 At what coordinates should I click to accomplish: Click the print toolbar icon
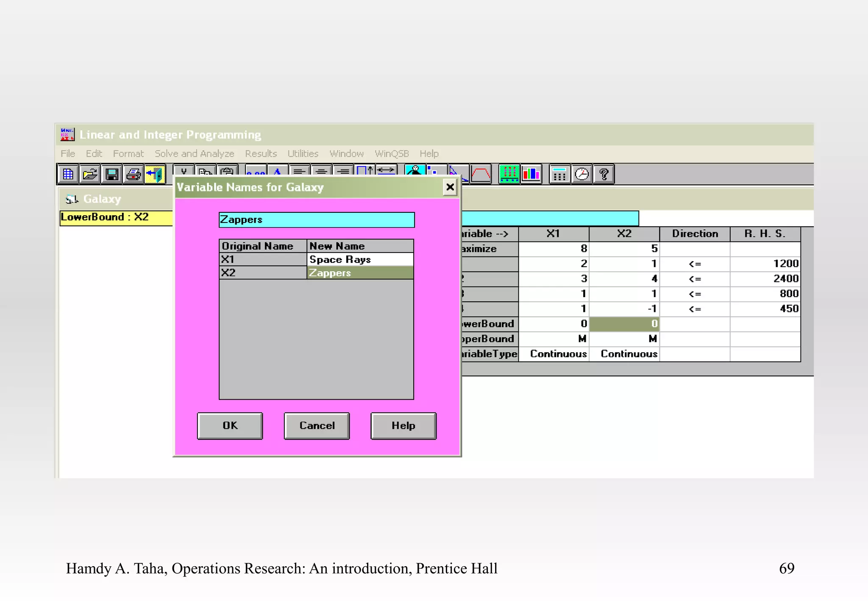(x=134, y=174)
